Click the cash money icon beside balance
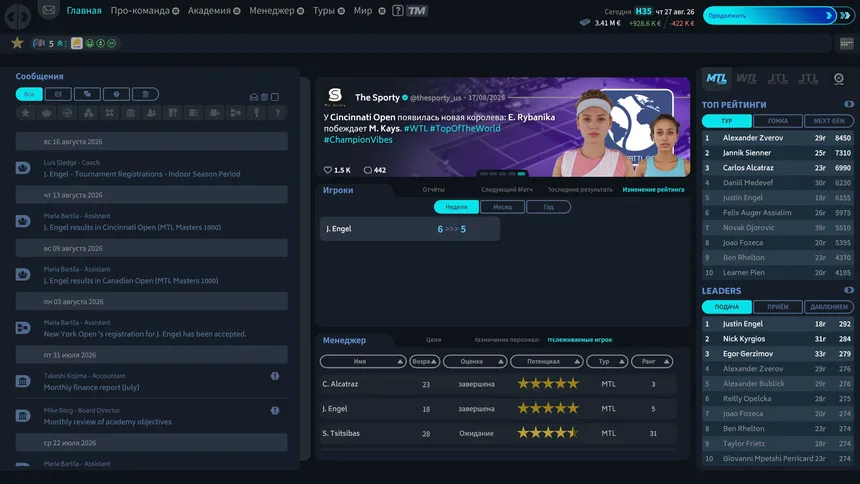Viewport: 860px width, 484px height. (585, 23)
